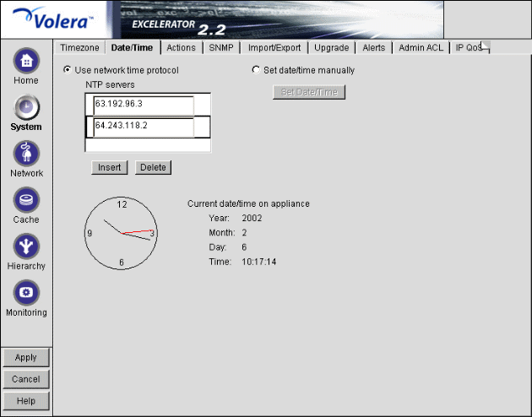Apply the configuration changes
Screen dimensions: 532x417
(26, 357)
